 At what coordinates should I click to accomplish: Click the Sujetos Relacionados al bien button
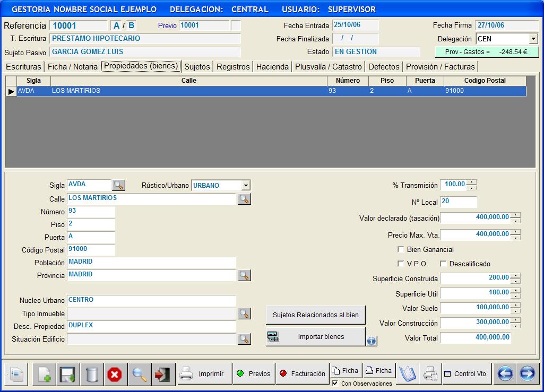[315, 315]
